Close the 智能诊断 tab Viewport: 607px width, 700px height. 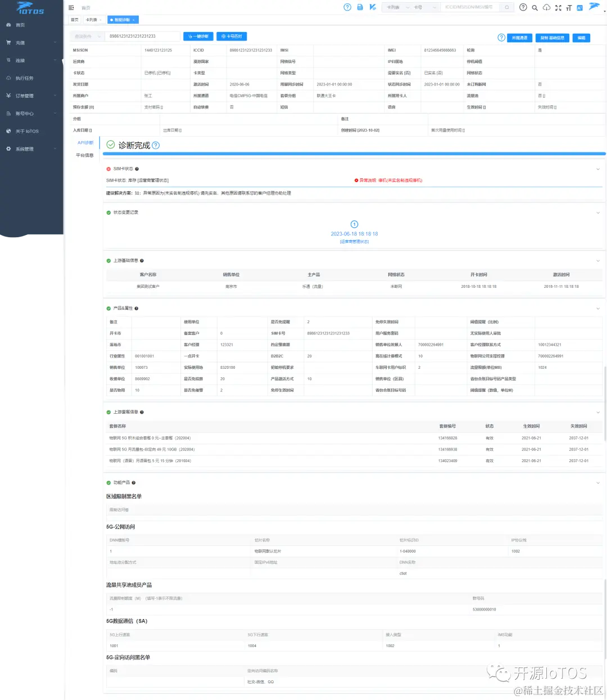click(x=134, y=20)
